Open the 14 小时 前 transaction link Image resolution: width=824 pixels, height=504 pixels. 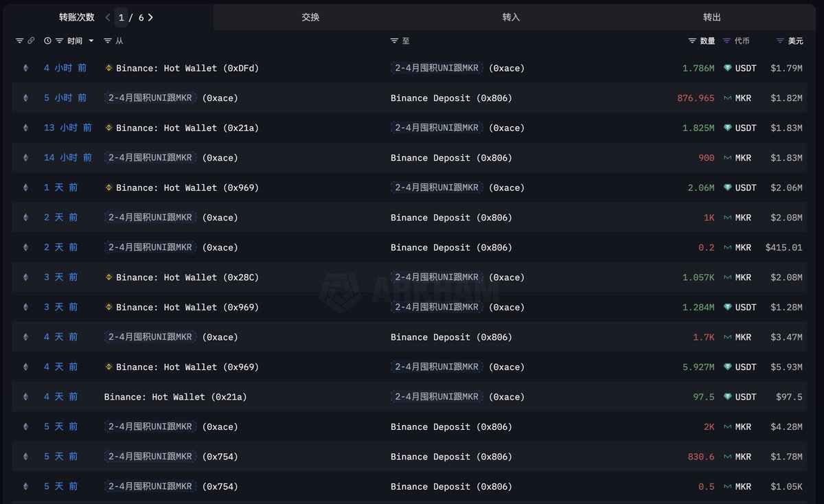coord(68,158)
